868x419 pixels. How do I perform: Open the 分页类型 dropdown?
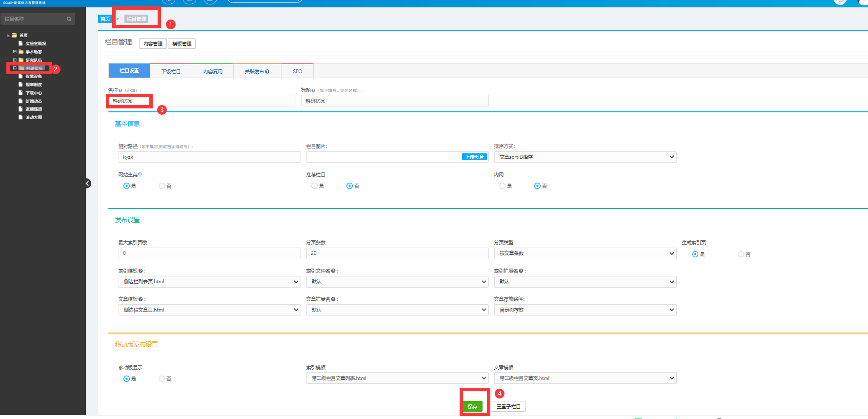585,253
